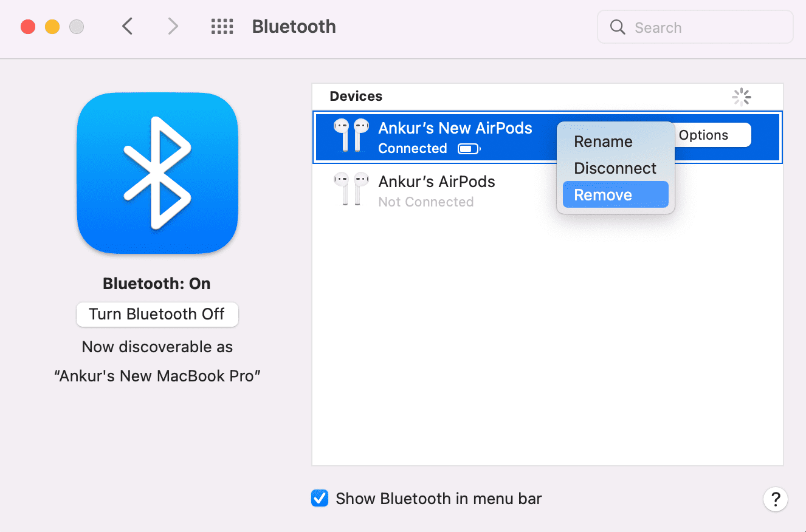Image resolution: width=806 pixels, height=532 pixels.
Task: Click AirPods icon for Ankur's AirPods
Action: pos(351,189)
